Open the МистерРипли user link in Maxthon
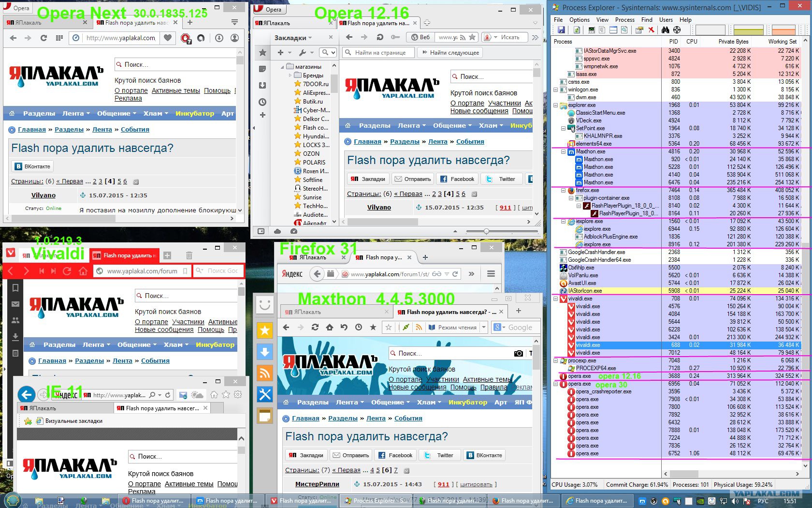This screenshot has width=812, height=508. (x=317, y=484)
